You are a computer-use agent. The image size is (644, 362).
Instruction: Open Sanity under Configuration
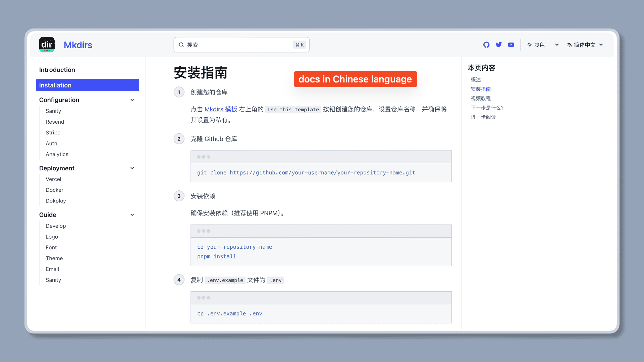53,111
